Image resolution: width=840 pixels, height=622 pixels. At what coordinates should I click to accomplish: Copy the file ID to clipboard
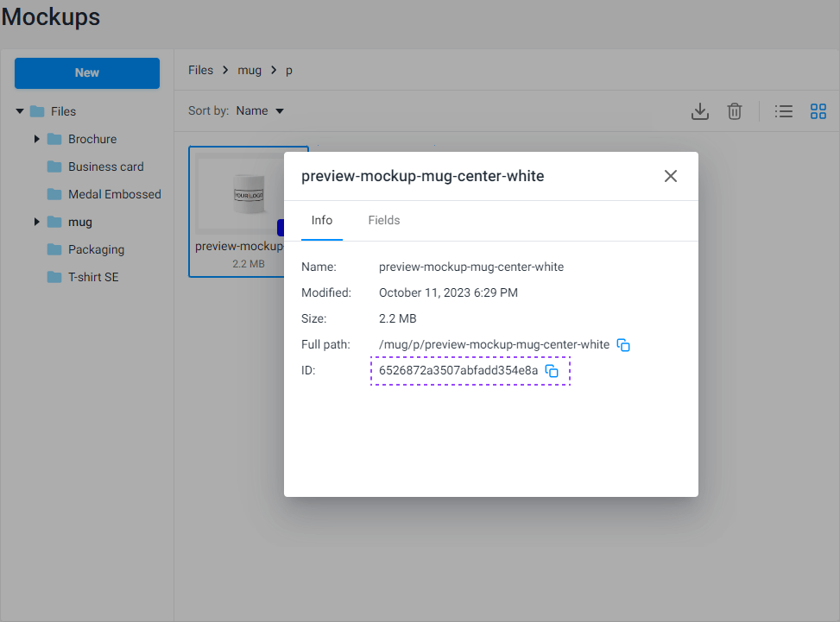point(552,370)
